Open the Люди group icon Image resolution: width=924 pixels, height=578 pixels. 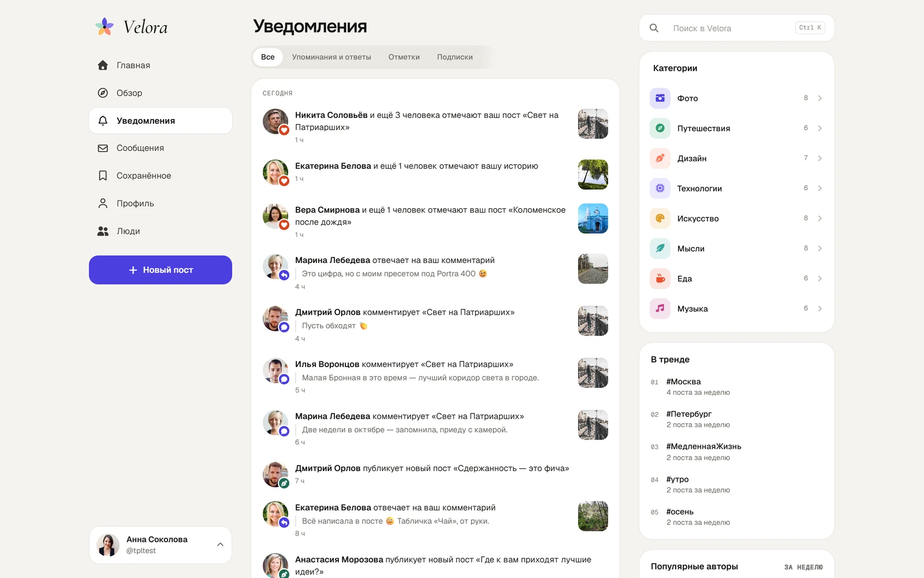[x=103, y=231]
